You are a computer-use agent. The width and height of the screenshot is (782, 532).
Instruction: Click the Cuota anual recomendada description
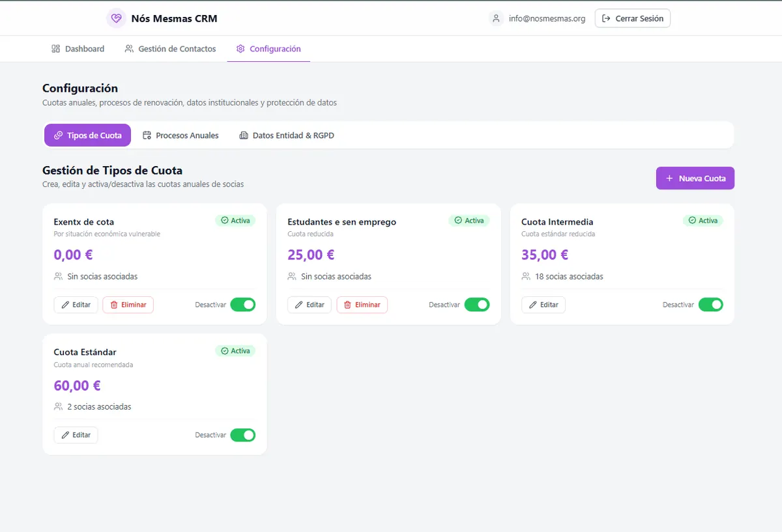click(x=93, y=365)
